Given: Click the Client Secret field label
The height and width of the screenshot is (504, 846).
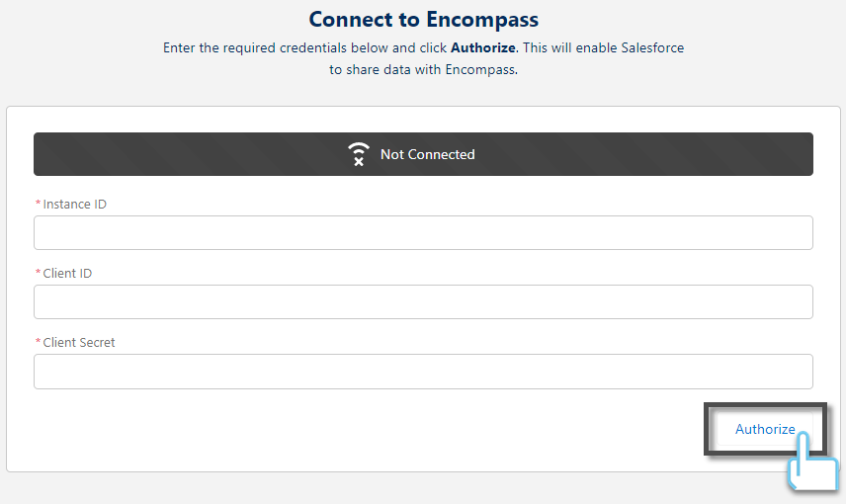Looking at the screenshot, I should [x=79, y=342].
